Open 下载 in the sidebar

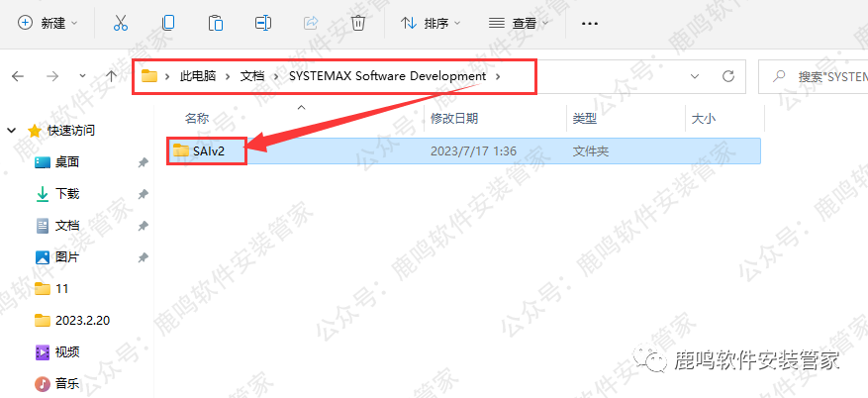[x=67, y=194]
